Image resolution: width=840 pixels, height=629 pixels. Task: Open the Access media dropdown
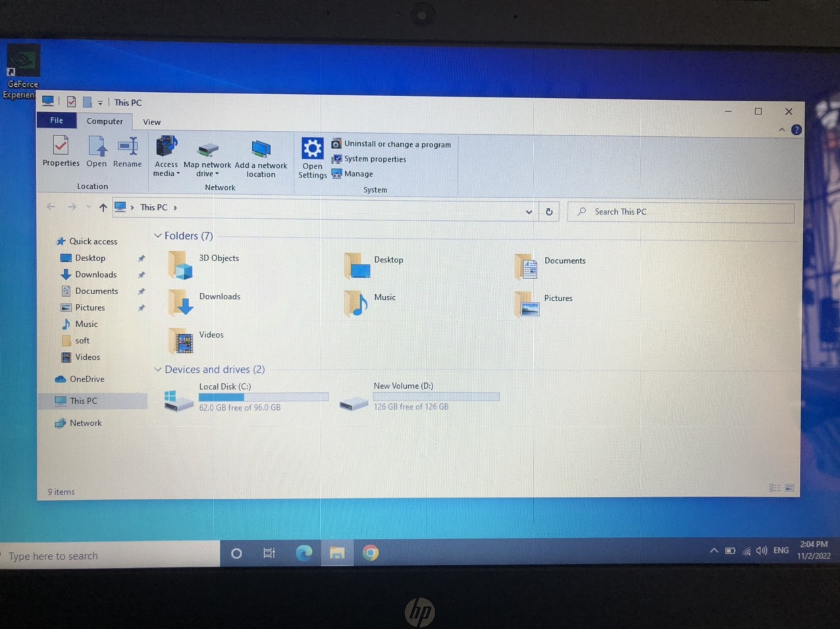pos(166,157)
